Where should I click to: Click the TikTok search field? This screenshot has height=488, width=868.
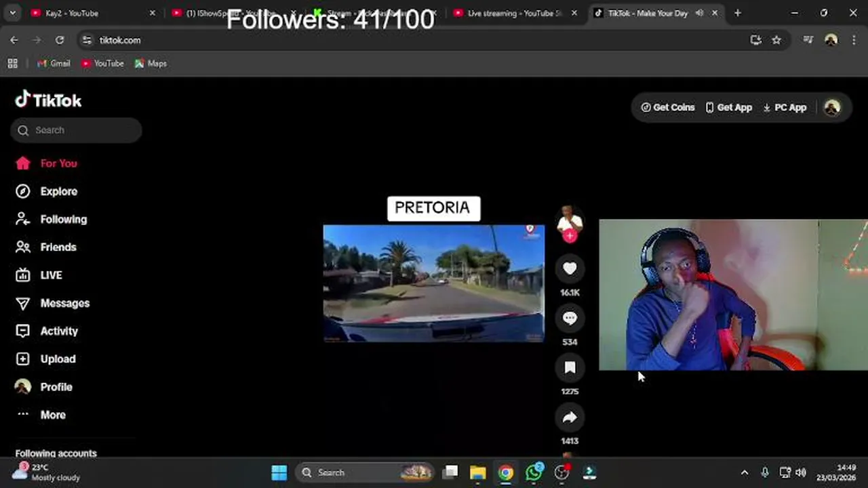(76, 130)
